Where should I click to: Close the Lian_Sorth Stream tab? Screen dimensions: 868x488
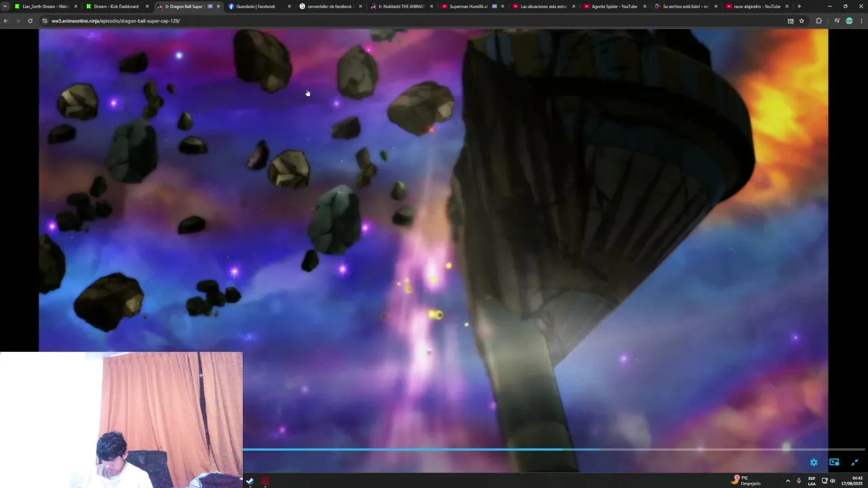75,6
